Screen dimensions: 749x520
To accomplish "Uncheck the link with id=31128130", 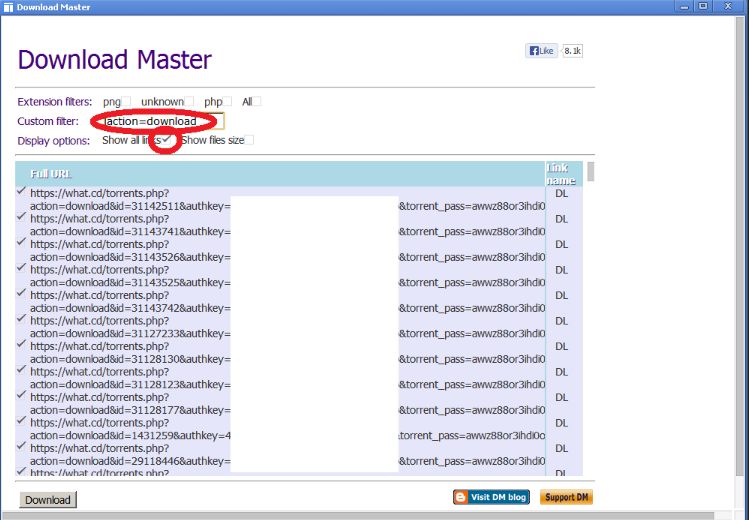I will [x=21, y=344].
